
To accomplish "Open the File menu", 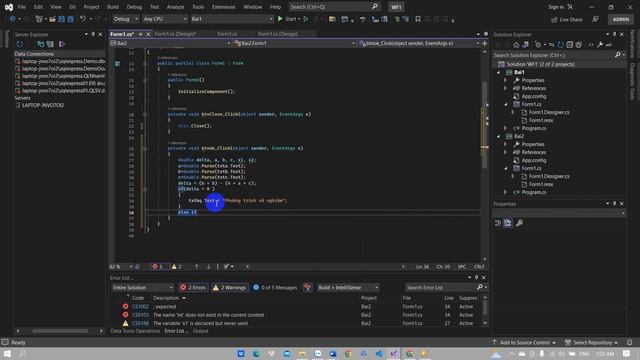I will click(22, 7).
